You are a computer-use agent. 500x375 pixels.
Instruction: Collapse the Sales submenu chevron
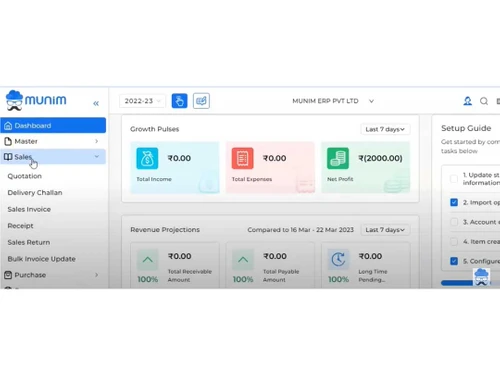click(97, 156)
